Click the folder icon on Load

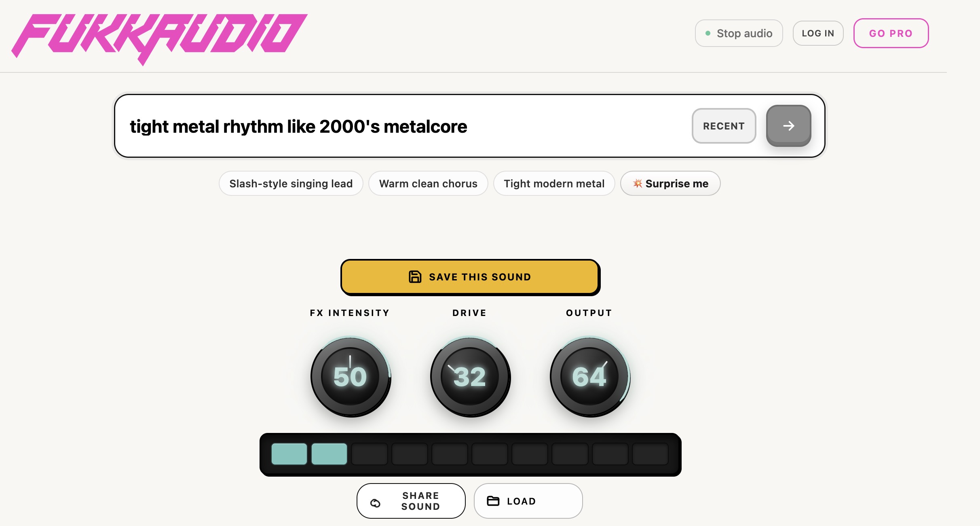(493, 501)
